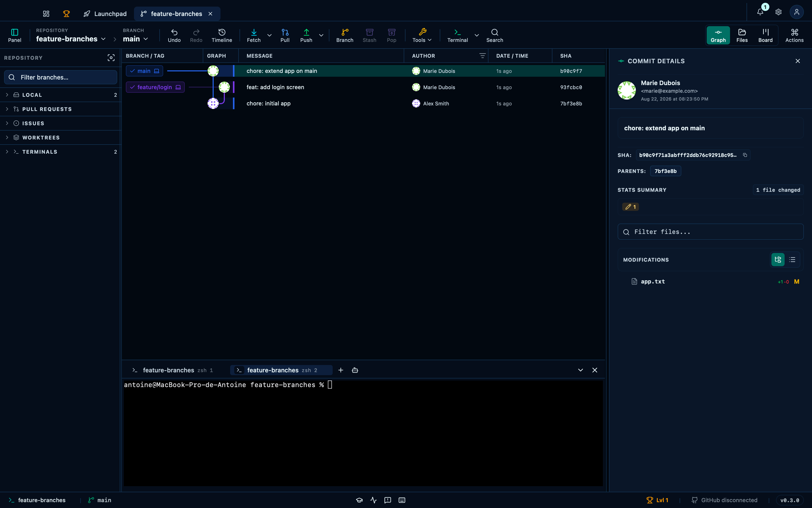Open the Tools menu
The height and width of the screenshot is (508, 812).
click(x=422, y=35)
